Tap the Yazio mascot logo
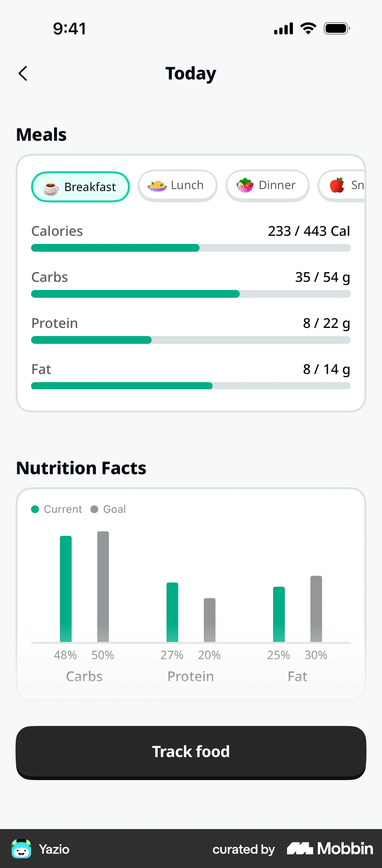 point(21,849)
